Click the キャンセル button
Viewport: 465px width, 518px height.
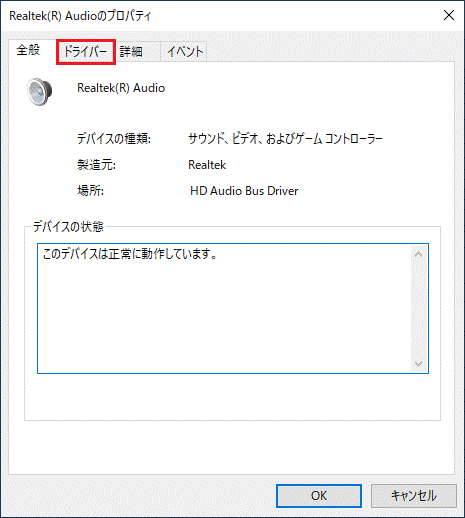click(x=413, y=496)
